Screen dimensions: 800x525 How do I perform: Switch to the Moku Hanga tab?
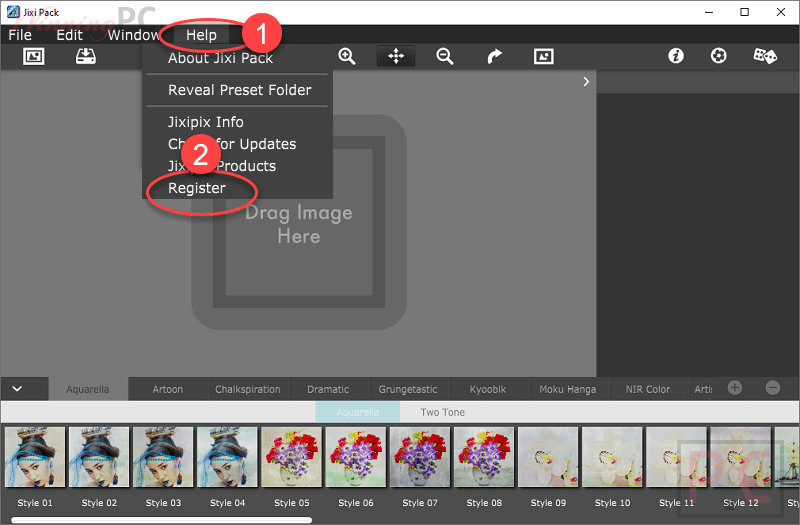coord(568,389)
